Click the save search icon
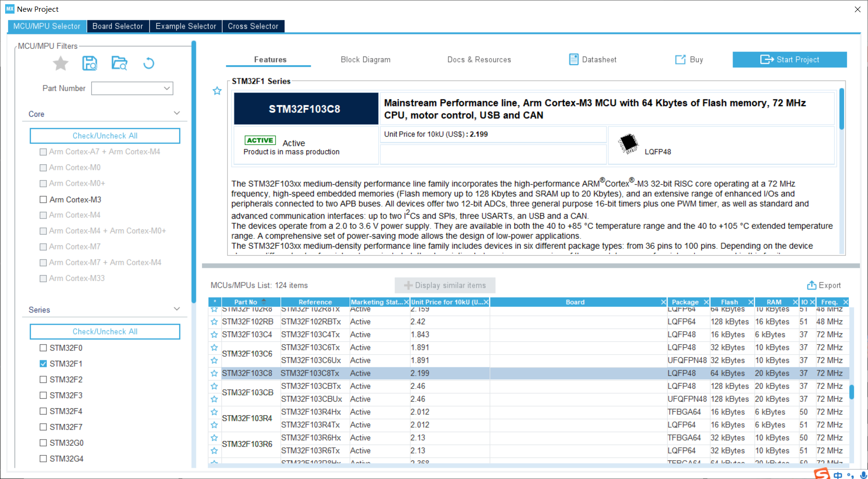 point(90,63)
